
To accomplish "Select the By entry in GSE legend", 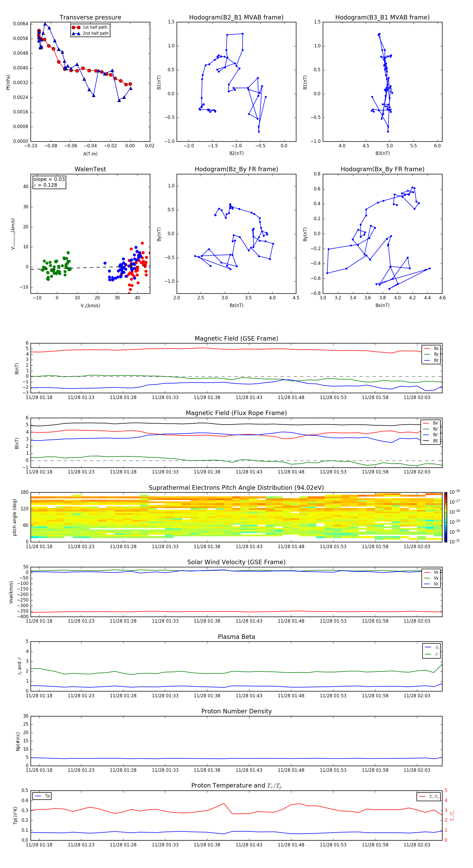I will click(431, 355).
